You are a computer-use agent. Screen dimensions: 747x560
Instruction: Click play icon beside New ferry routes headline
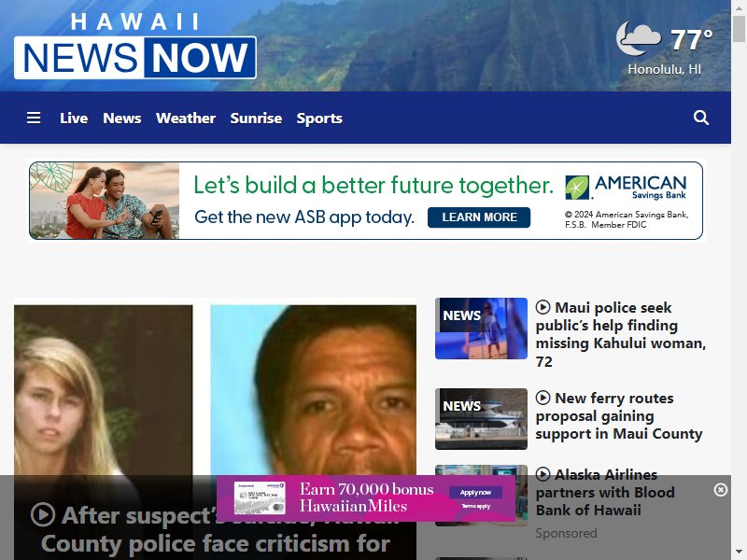543,398
